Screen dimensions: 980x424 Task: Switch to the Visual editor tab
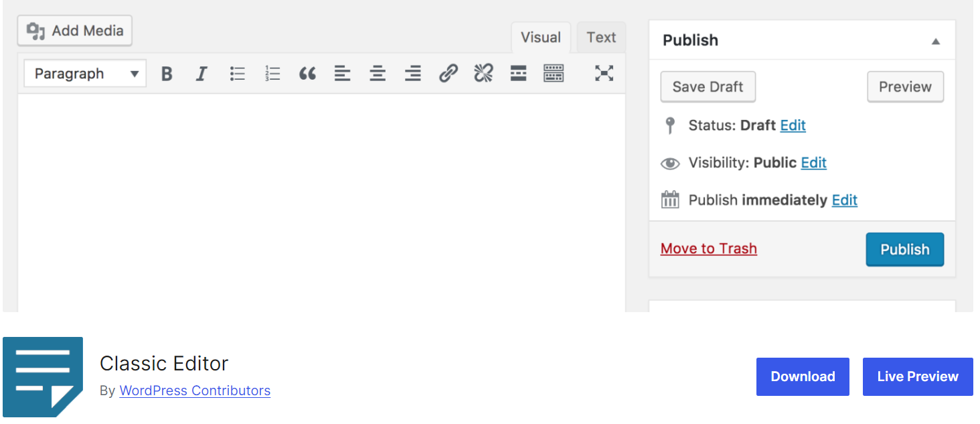[x=540, y=38]
